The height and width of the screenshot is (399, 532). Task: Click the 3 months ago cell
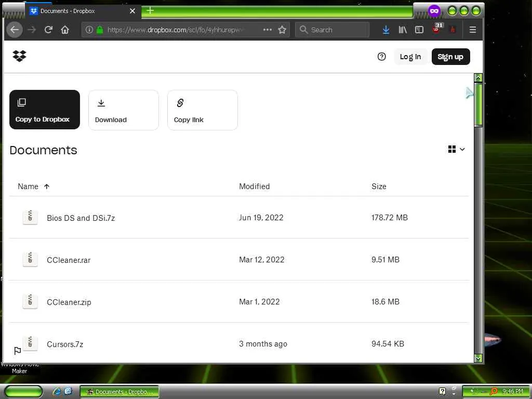[x=263, y=344]
